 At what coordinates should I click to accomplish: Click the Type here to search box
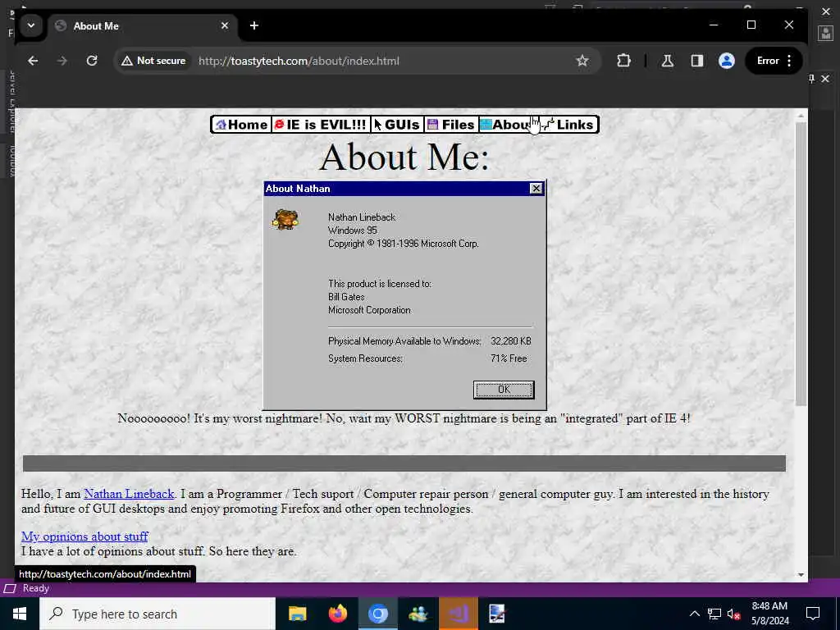pos(157,614)
